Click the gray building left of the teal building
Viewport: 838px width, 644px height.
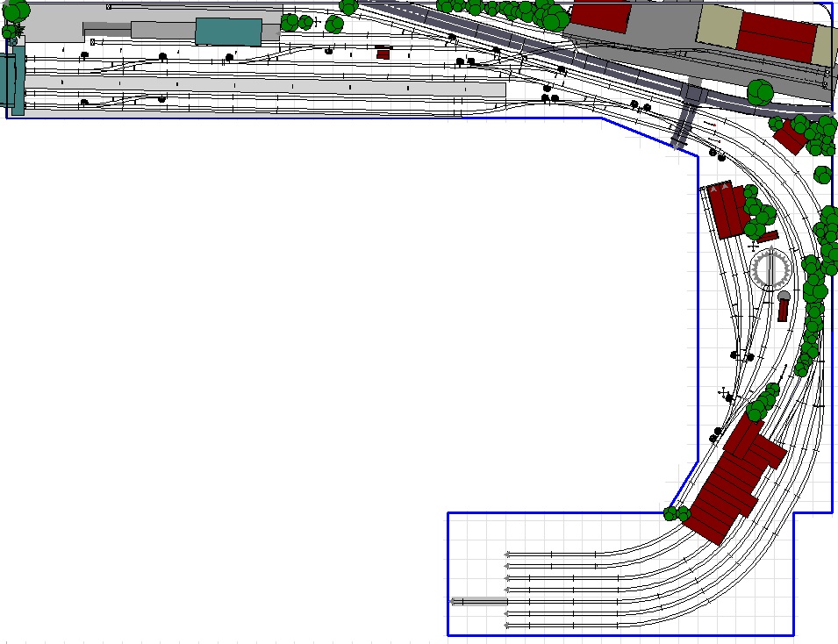pyautogui.click(x=162, y=30)
